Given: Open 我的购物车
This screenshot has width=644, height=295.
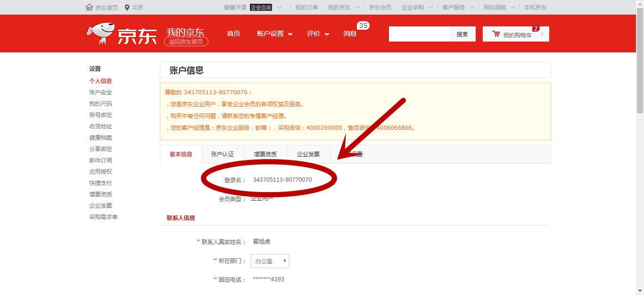Looking at the screenshot, I should coord(516,34).
